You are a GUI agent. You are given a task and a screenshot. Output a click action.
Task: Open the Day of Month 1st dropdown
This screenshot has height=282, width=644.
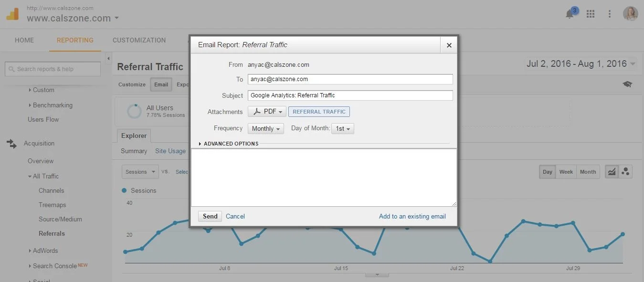point(343,128)
